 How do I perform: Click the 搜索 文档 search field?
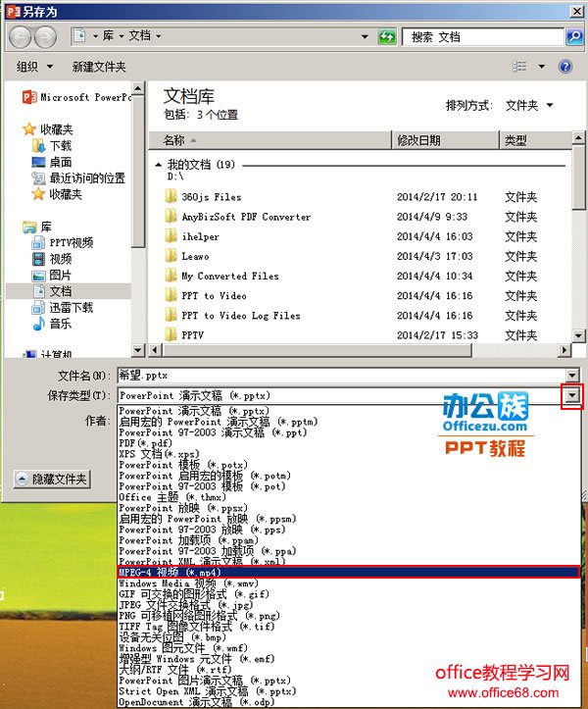pyautogui.click(x=483, y=37)
